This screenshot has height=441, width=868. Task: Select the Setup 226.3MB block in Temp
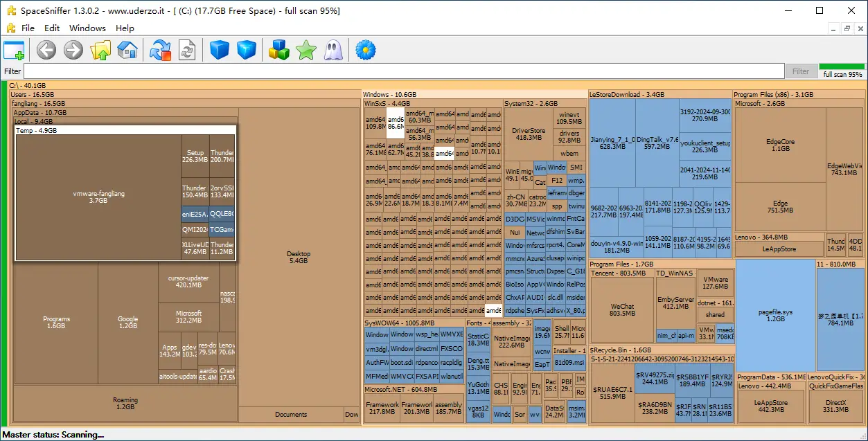pyautogui.click(x=195, y=156)
